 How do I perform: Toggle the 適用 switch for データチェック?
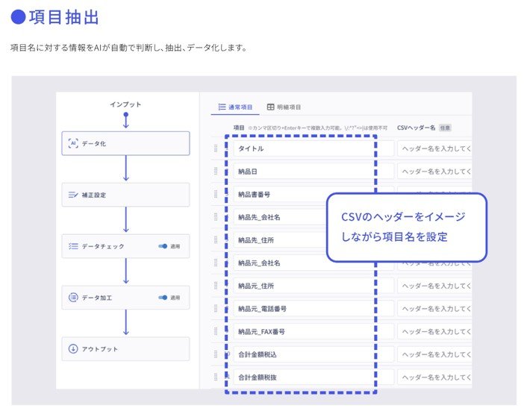click(x=163, y=246)
